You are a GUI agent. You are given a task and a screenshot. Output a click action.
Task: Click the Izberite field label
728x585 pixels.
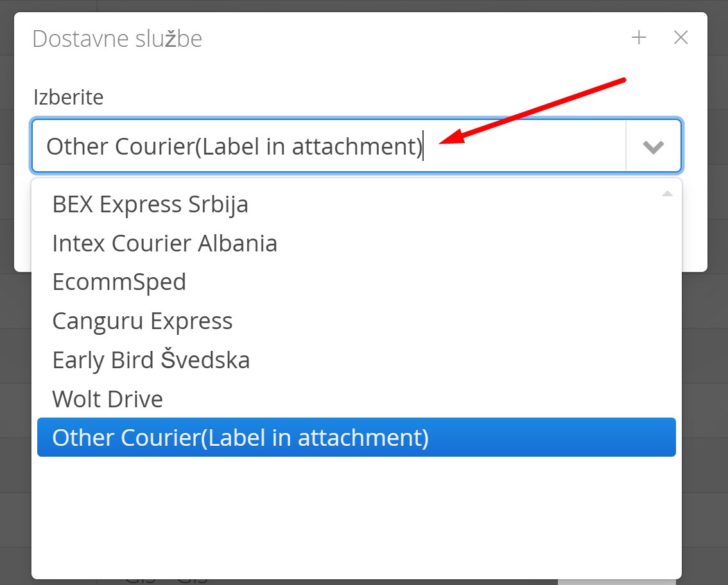pyautogui.click(x=68, y=97)
